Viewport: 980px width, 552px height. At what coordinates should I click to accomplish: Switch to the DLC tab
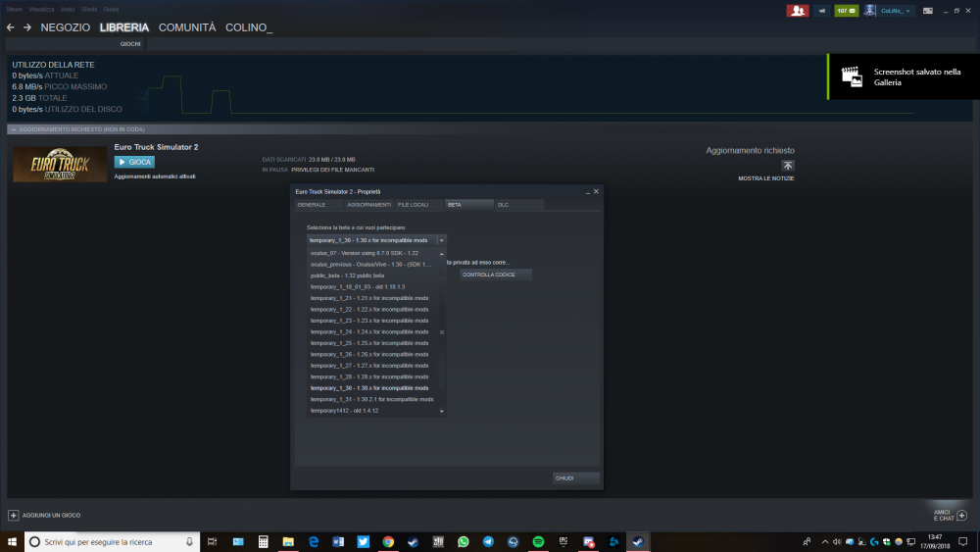518,204
